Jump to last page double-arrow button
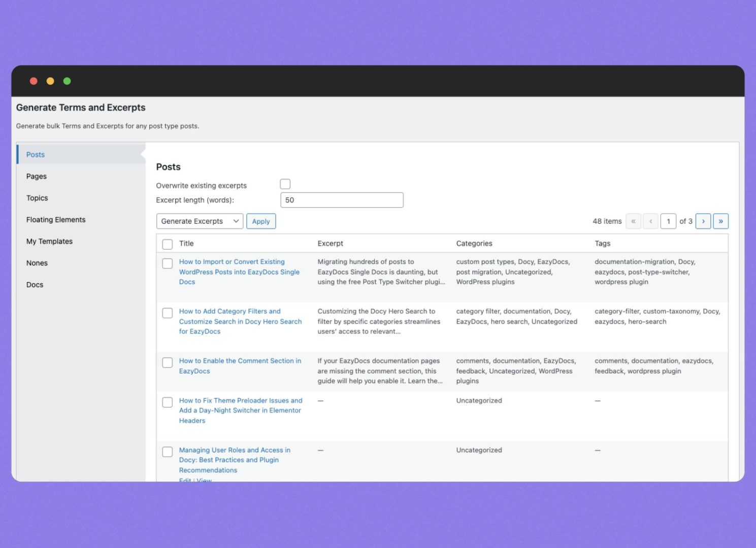This screenshot has width=756, height=548. pyautogui.click(x=720, y=221)
